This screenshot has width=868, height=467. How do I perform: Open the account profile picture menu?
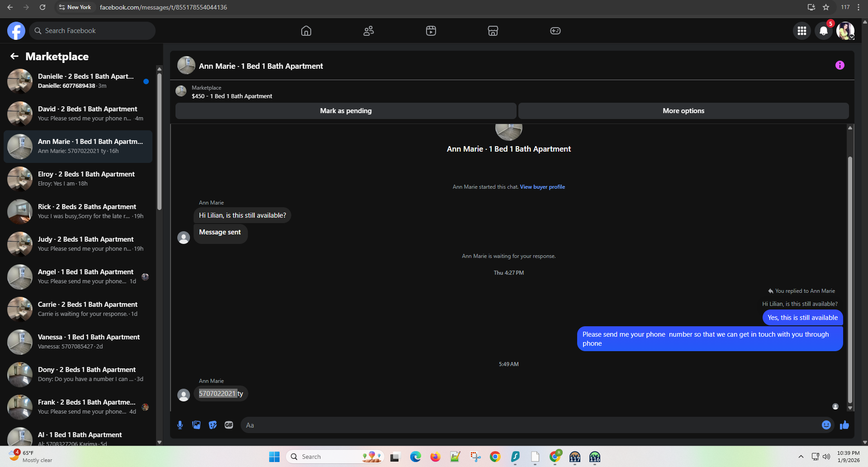(x=845, y=31)
